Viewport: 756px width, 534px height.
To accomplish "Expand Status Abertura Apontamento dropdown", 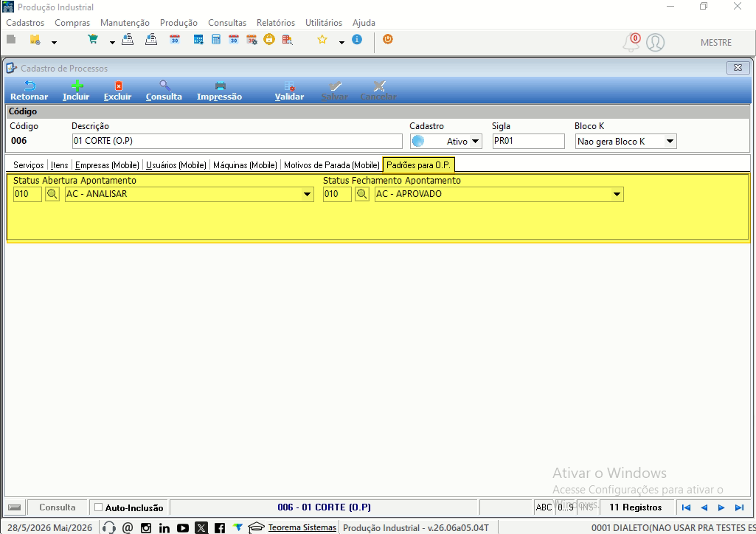I will [x=307, y=194].
